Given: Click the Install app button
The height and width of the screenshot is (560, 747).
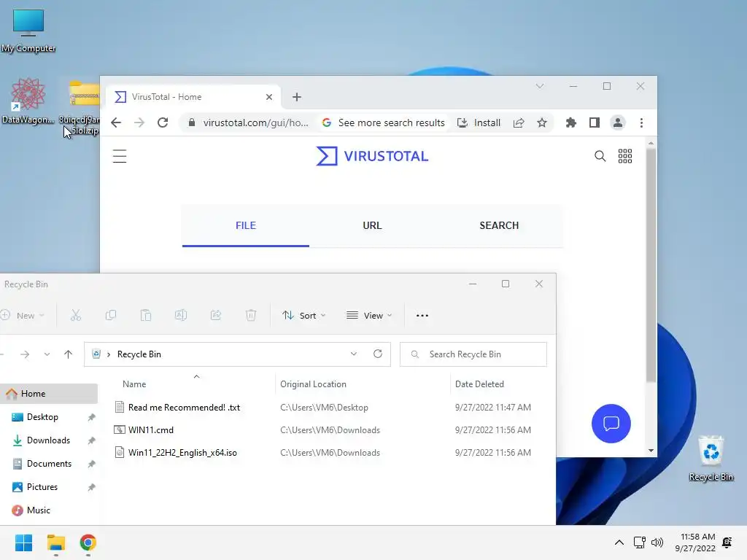Looking at the screenshot, I should 479,122.
